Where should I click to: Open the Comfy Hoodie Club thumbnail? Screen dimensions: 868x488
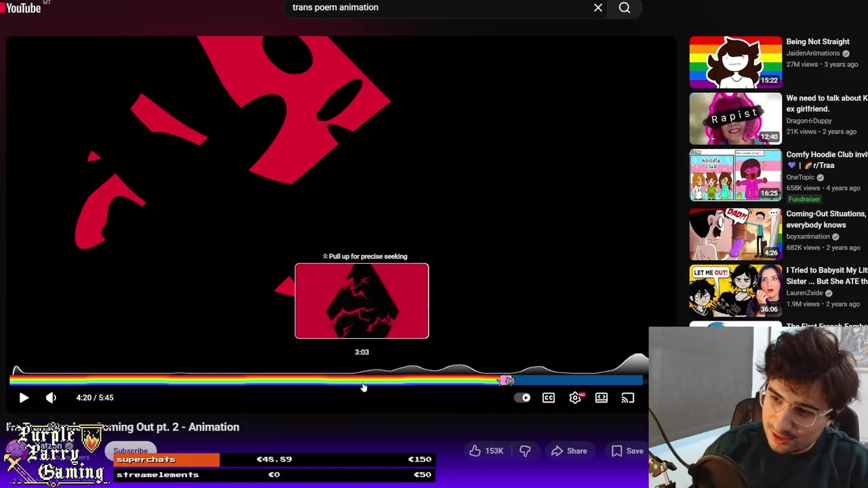pyautogui.click(x=735, y=176)
